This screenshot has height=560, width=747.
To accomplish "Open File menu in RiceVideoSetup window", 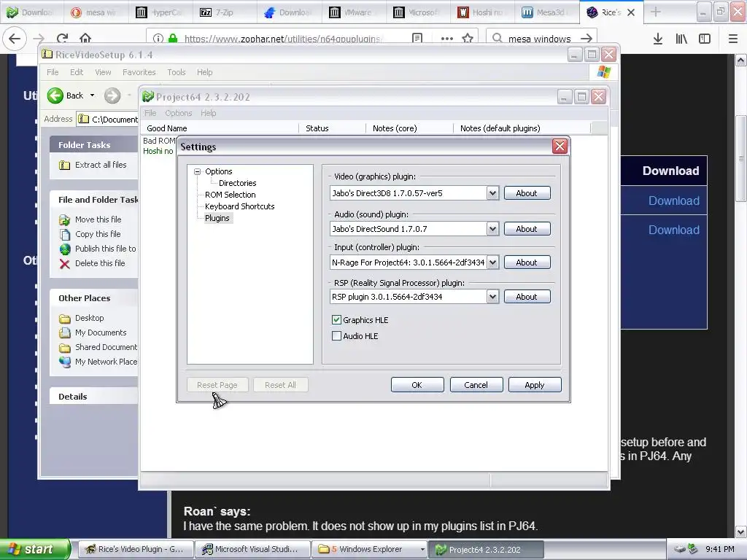I will [53, 72].
